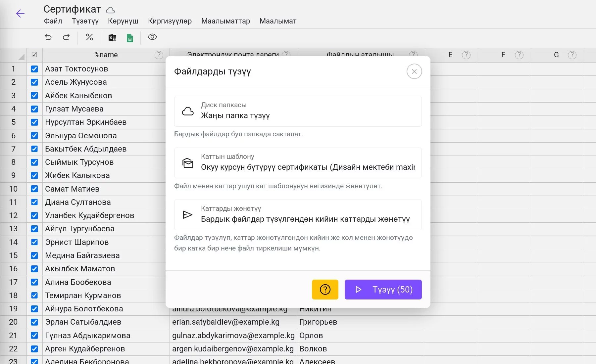Open the Киргизүүлөр menu
This screenshot has height=364, width=596.
[170, 21]
